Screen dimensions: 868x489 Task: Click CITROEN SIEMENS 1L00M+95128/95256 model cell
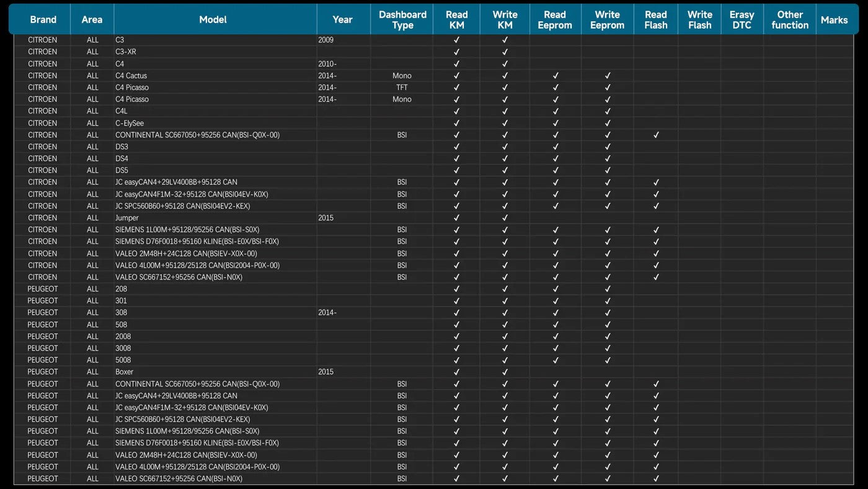(215, 230)
